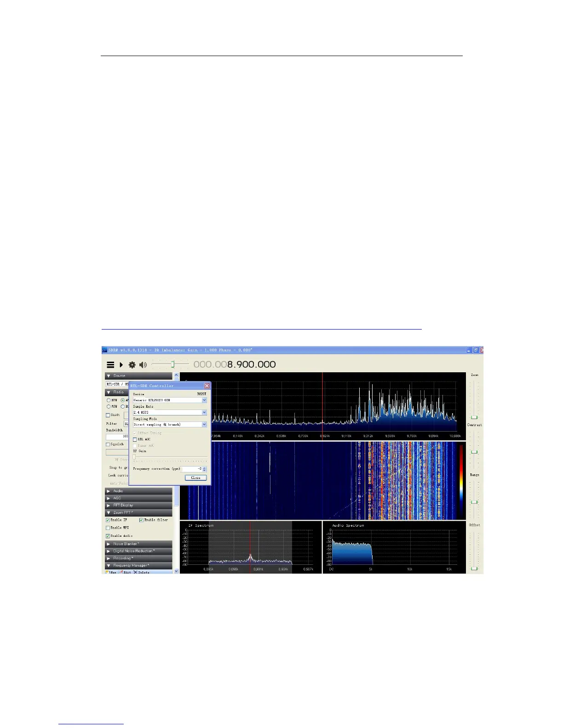Viewport: 563px width, 728px height.
Task: Click the Bandwidth input field
Action: point(117,437)
